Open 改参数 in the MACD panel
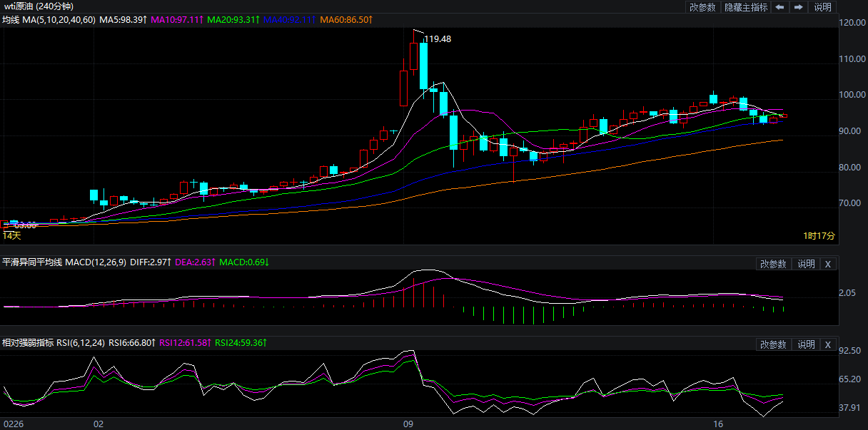This screenshot has width=868, height=430. pyautogui.click(x=773, y=264)
